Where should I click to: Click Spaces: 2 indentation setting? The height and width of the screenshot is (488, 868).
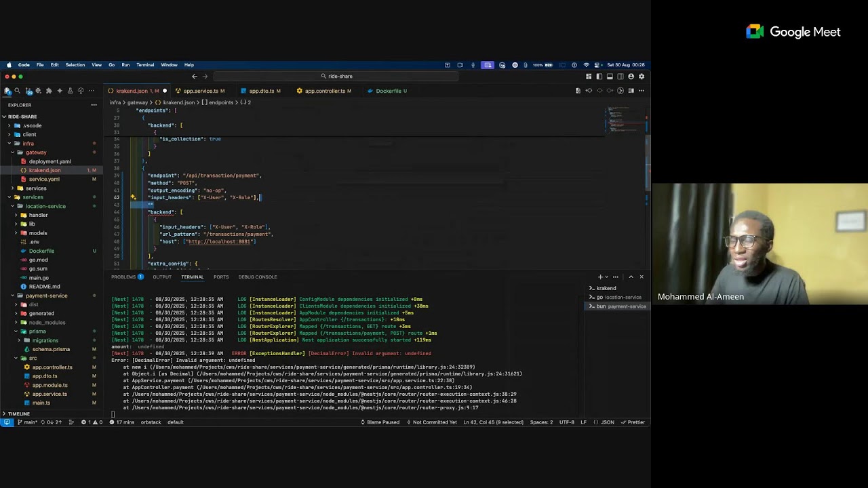pos(541,422)
